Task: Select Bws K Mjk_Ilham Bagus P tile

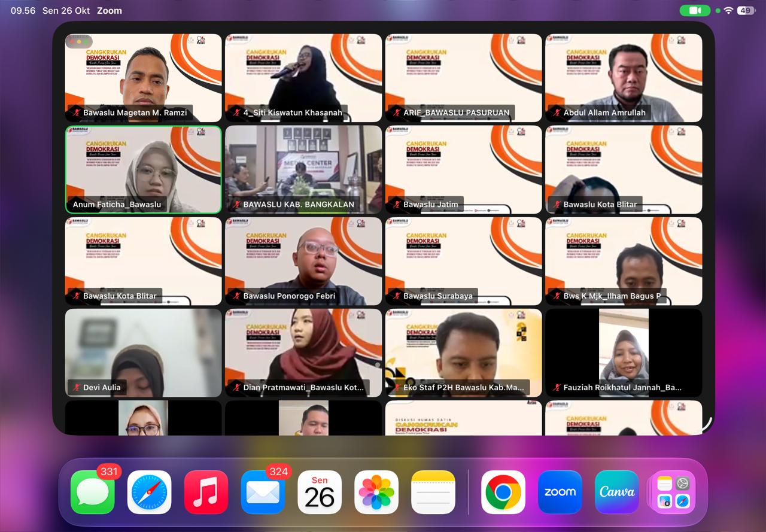Action: (624, 261)
